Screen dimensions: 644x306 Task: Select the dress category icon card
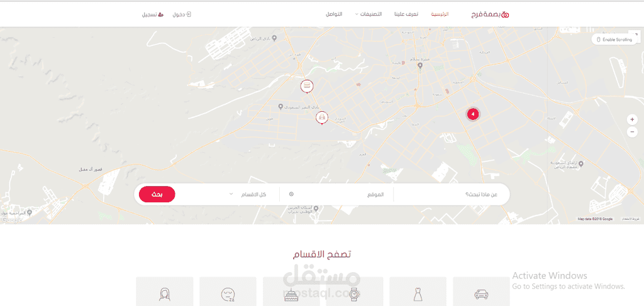(x=418, y=291)
